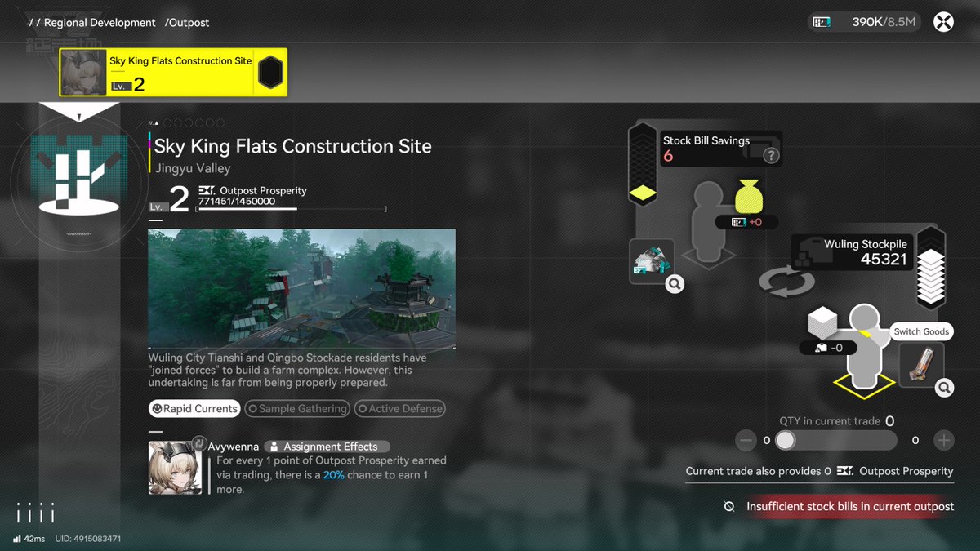Inspect the selling goods magnifier icon

point(944,388)
